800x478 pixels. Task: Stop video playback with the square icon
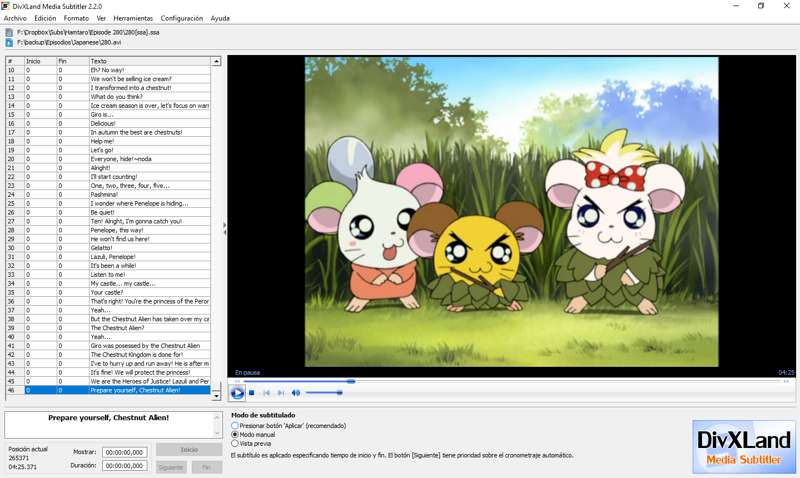[252, 393]
